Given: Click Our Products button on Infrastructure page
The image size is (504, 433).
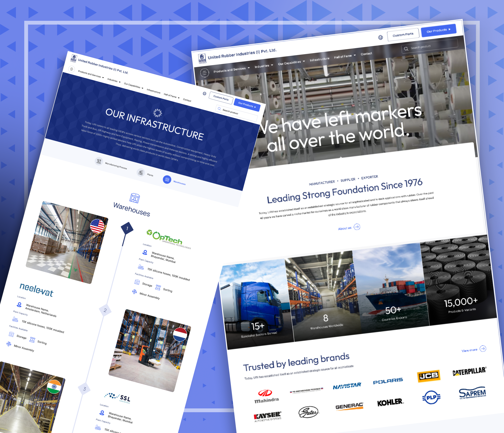Looking at the screenshot, I should point(247,105).
